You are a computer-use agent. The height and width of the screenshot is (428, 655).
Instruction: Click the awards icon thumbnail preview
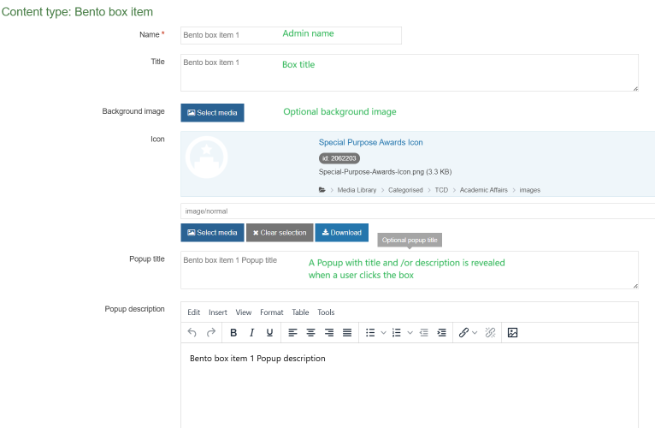[x=206, y=157]
